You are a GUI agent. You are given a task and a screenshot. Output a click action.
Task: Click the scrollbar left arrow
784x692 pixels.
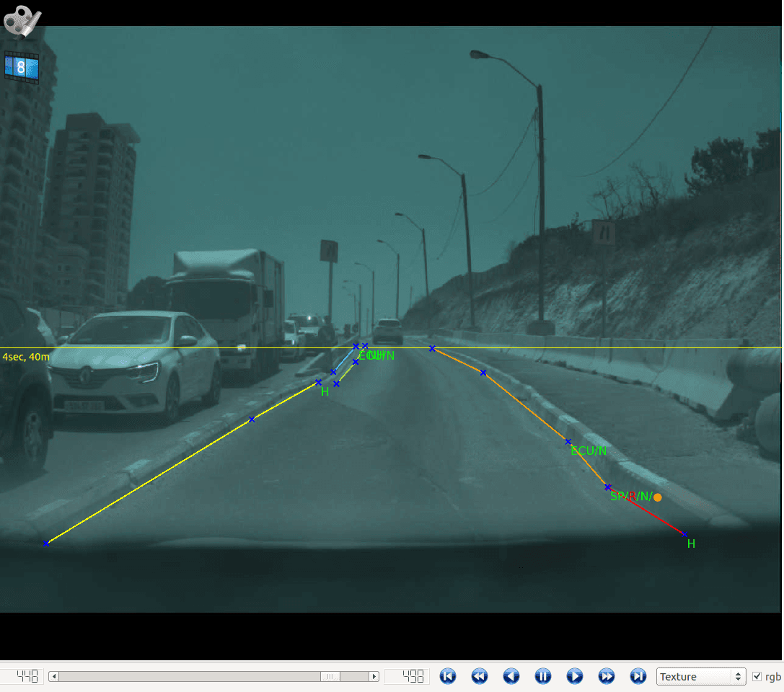coord(53,676)
